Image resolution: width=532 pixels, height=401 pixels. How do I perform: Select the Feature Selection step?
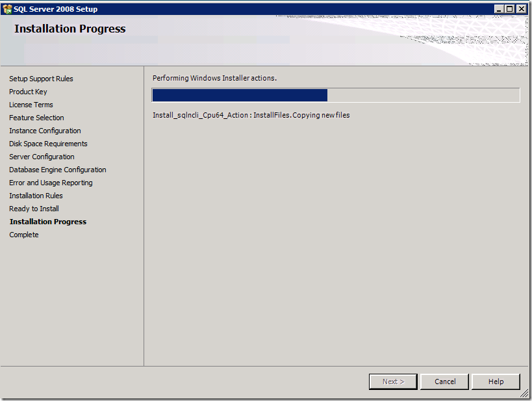36,118
